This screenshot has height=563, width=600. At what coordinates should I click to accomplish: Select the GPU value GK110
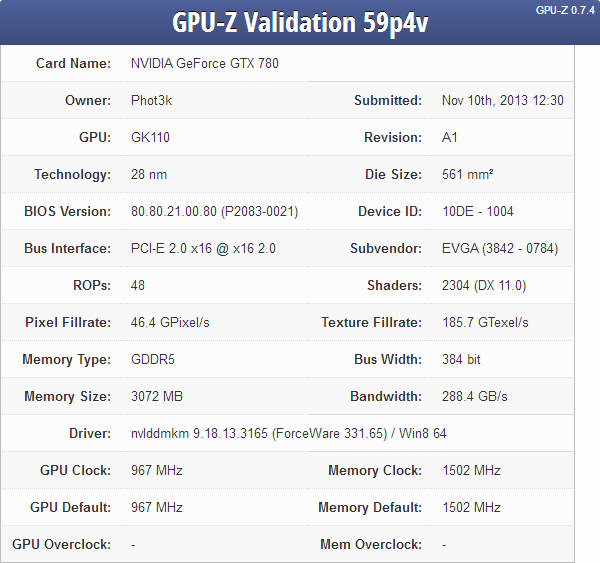coord(151,137)
